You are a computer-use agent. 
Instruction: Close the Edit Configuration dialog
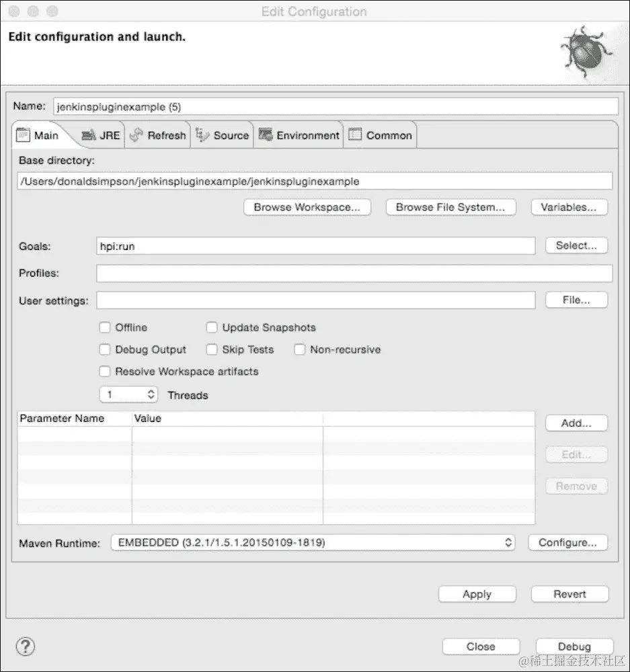tap(481, 646)
